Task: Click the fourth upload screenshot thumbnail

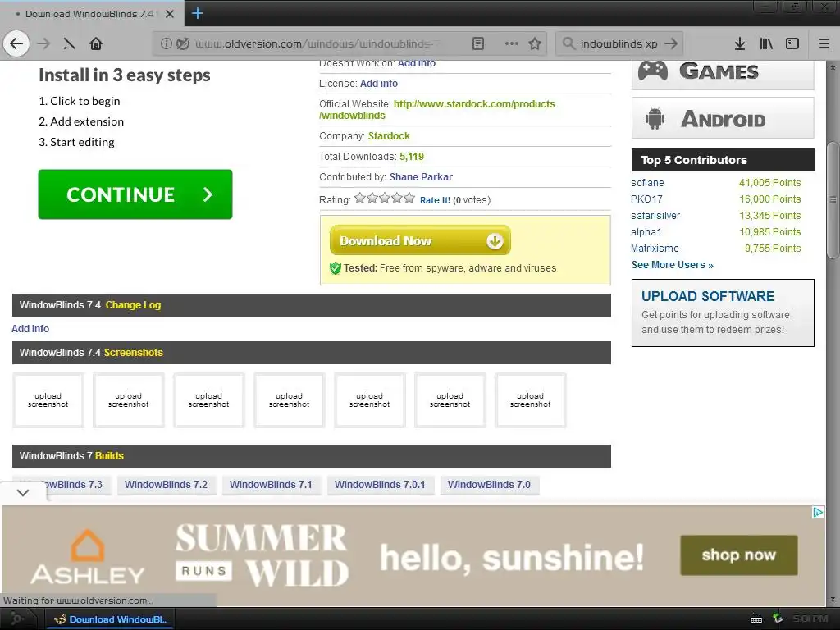Action: tap(290, 400)
